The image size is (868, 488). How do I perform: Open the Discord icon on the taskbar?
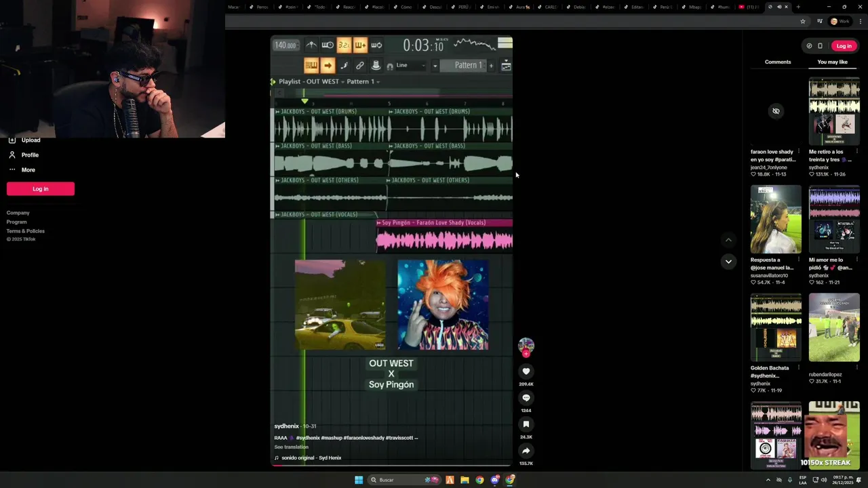pos(495,480)
